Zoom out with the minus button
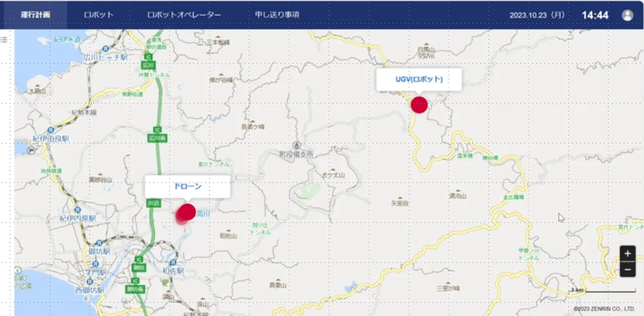The image size is (644, 316). [627, 270]
